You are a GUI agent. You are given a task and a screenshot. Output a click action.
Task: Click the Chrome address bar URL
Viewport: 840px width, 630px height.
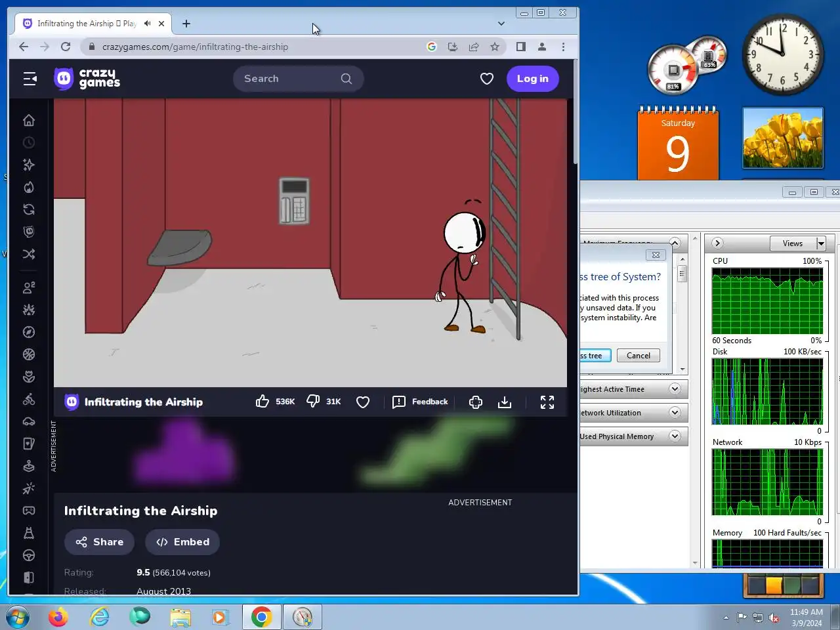(195, 47)
